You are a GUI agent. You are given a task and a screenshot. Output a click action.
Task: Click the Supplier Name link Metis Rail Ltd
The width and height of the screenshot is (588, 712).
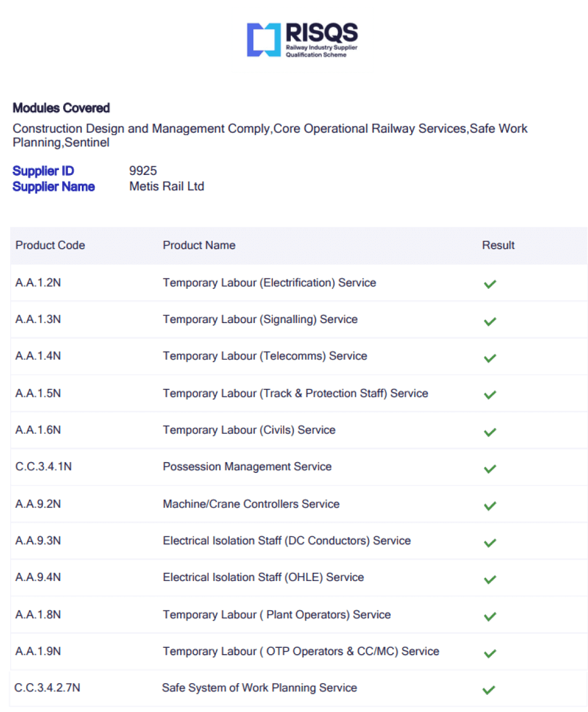point(167,186)
